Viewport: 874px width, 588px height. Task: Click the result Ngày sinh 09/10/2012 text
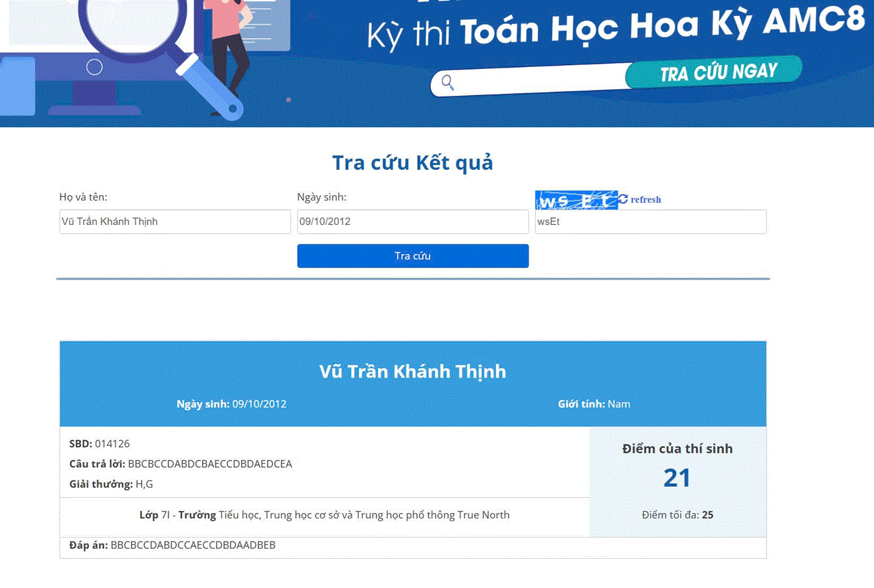coord(231,404)
